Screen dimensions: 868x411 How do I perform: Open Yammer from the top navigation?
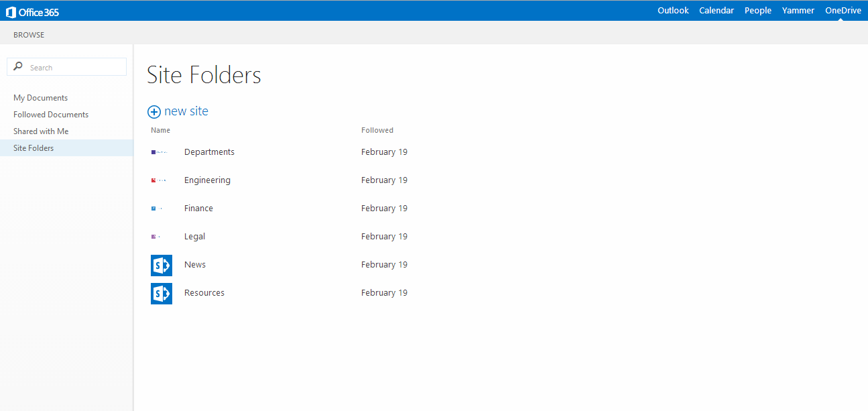click(798, 11)
